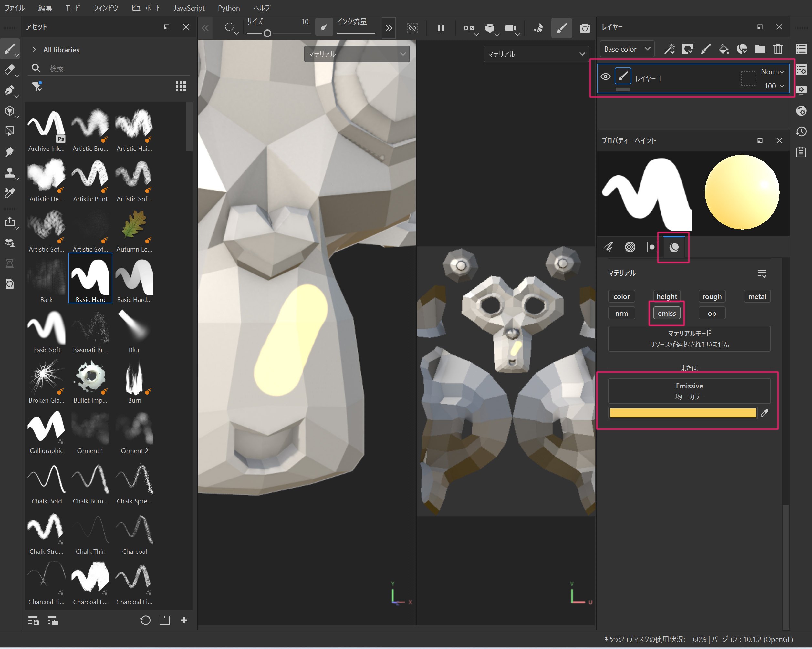
Task: Expand the All libraries tree
Action: 34,50
